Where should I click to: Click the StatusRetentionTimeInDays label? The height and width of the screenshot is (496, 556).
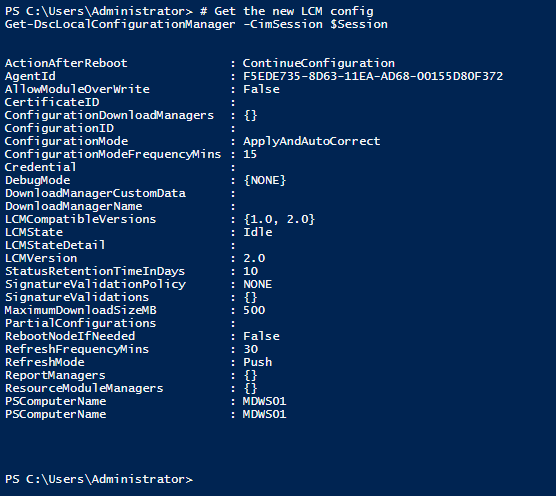coord(95,271)
